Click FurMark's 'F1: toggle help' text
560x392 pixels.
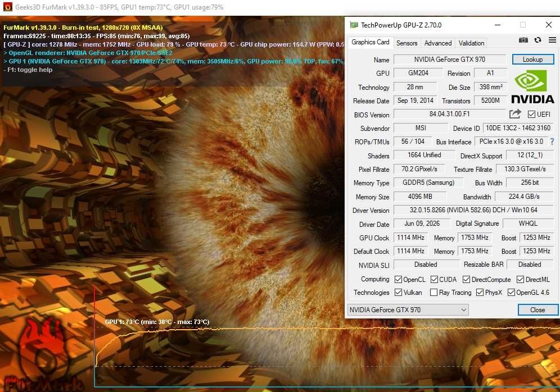pyautogui.click(x=28, y=70)
